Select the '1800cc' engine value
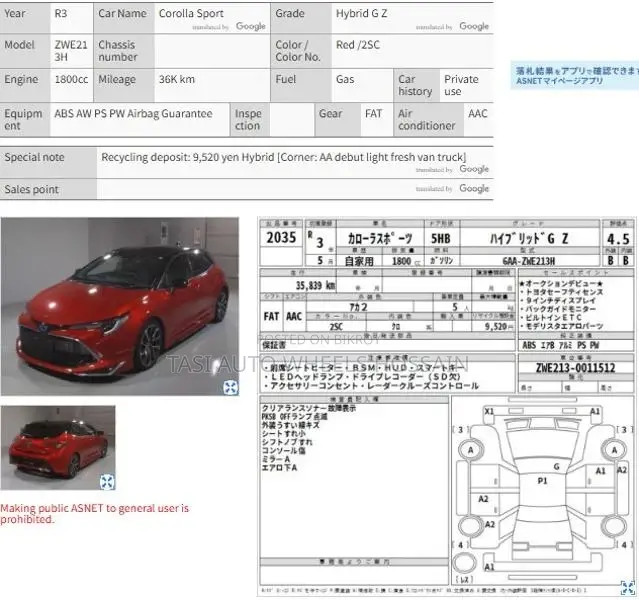The image size is (639, 600). (71, 79)
